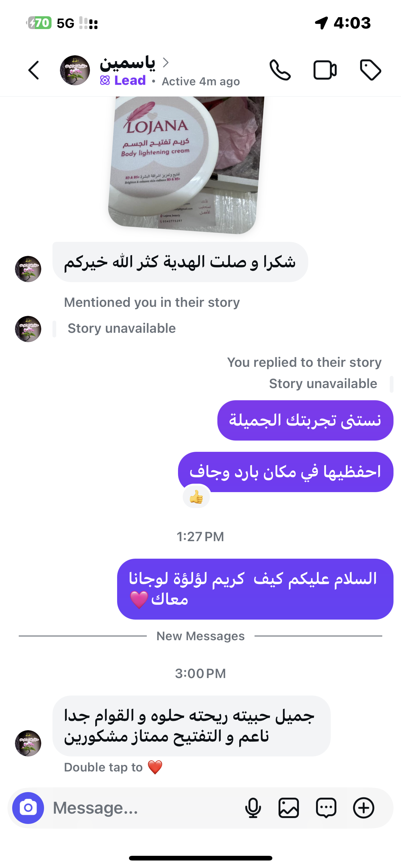Start a video call
Image resolution: width=401 pixels, height=868 pixels.
pyautogui.click(x=324, y=70)
